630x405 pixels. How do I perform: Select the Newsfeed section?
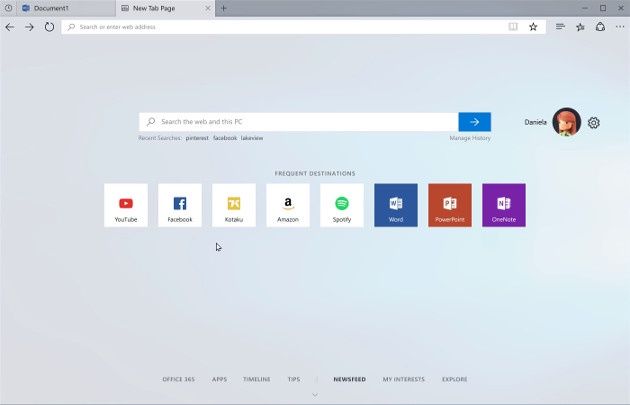(x=350, y=379)
